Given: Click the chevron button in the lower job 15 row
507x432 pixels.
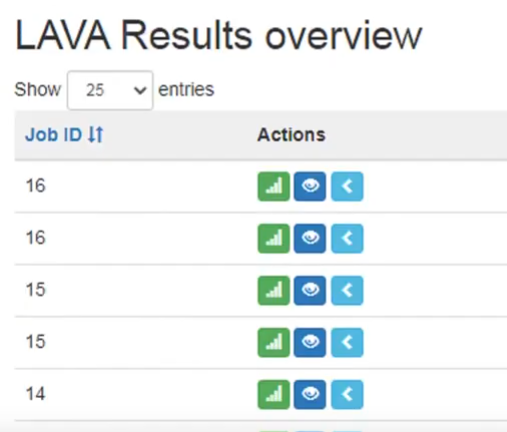Looking at the screenshot, I should pyautogui.click(x=347, y=342).
